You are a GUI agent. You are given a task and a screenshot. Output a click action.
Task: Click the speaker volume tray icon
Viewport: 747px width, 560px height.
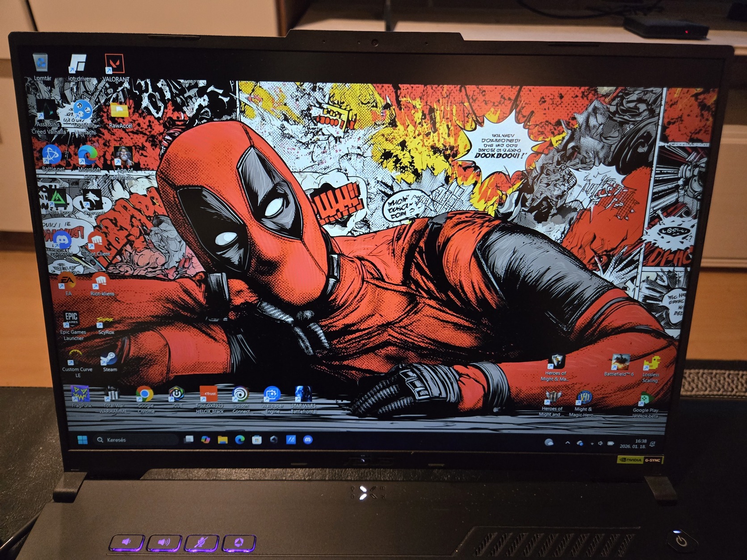[600, 443]
